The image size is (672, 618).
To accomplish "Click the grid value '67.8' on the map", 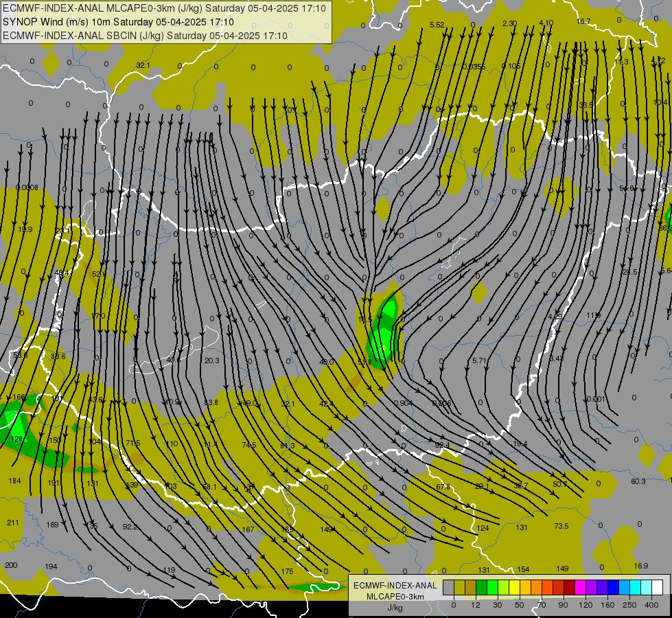I will pyautogui.click(x=443, y=487).
